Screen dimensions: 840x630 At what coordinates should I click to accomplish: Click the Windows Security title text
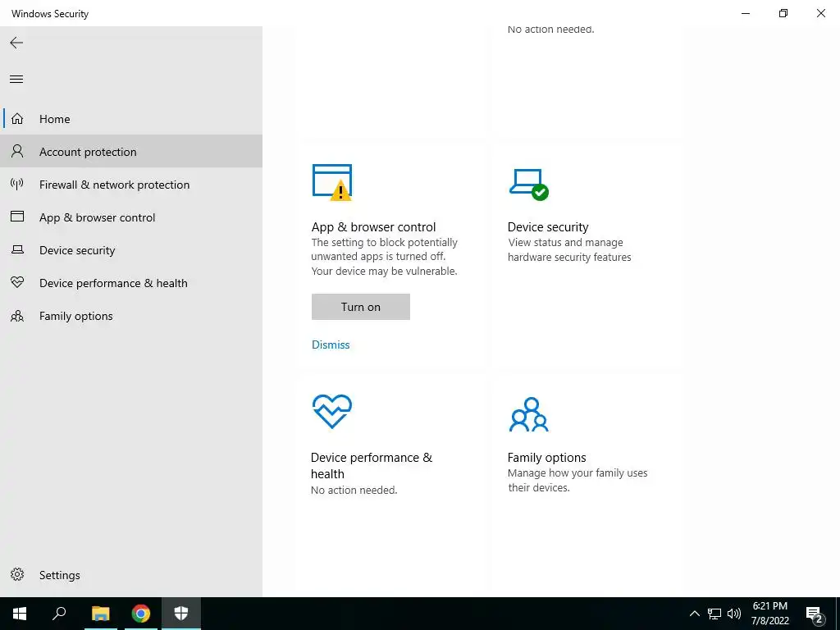(x=50, y=13)
